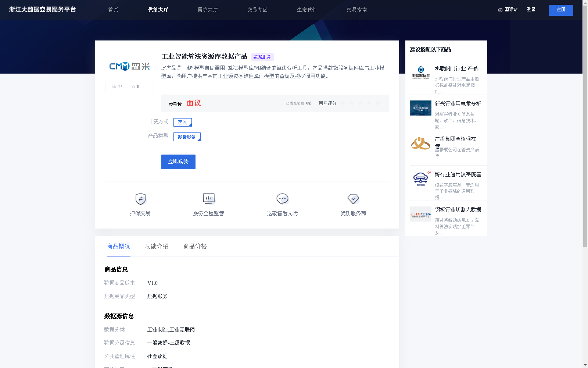The width and height of the screenshot is (588, 368).
Task: Click the globe icon beside 国际站
Action: pyautogui.click(x=500, y=10)
